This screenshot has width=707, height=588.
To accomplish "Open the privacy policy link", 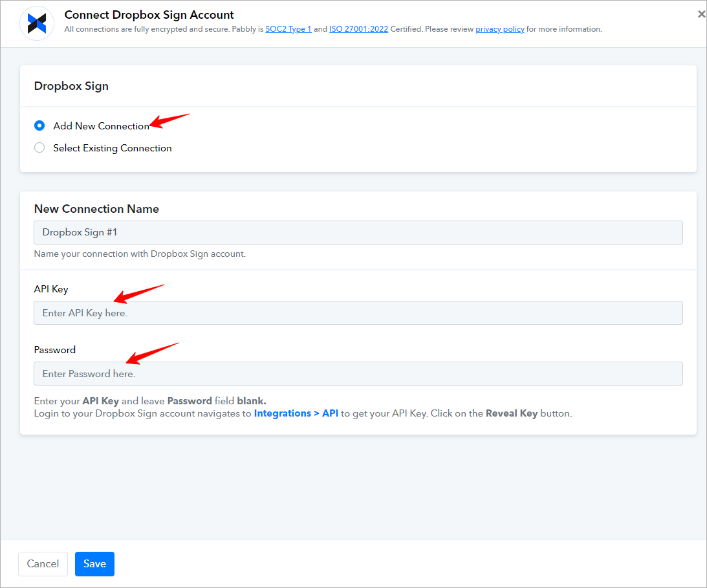I will pyautogui.click(x=499, y=29).
